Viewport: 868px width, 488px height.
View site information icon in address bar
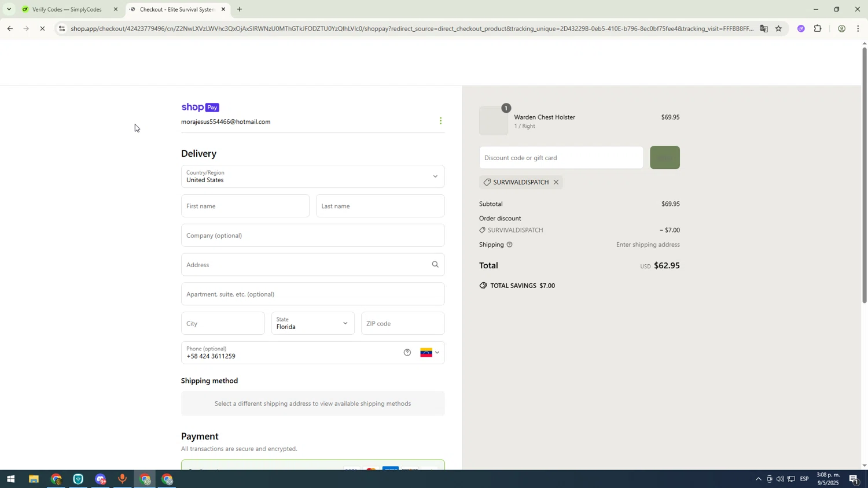pyautogui.click(x=62, y=28)
